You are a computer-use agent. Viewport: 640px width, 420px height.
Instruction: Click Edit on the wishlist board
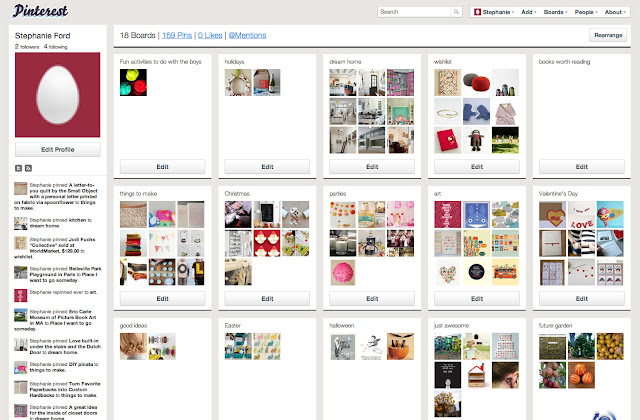(477, 167)
